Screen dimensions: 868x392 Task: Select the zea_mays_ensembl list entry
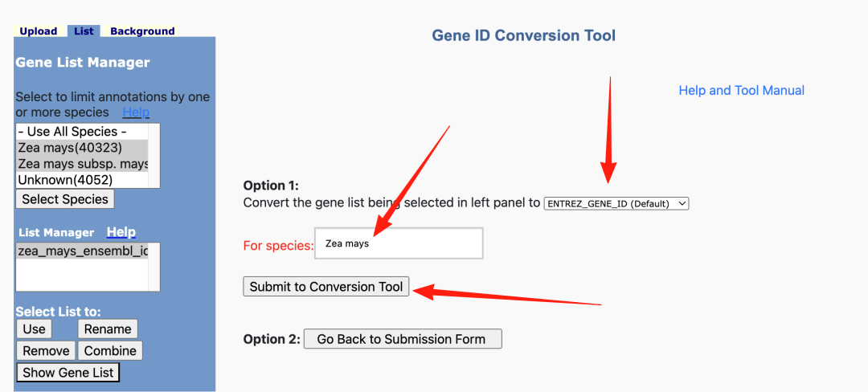83,251
